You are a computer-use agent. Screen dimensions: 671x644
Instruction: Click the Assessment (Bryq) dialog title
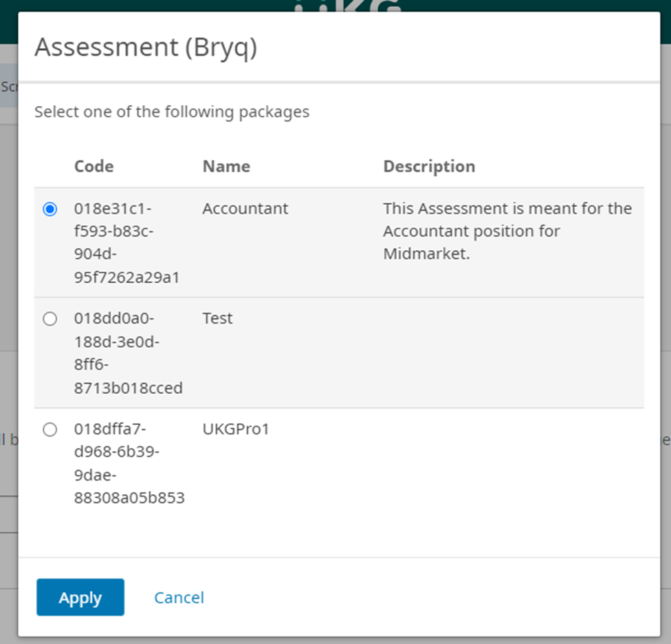pos(146,47)
